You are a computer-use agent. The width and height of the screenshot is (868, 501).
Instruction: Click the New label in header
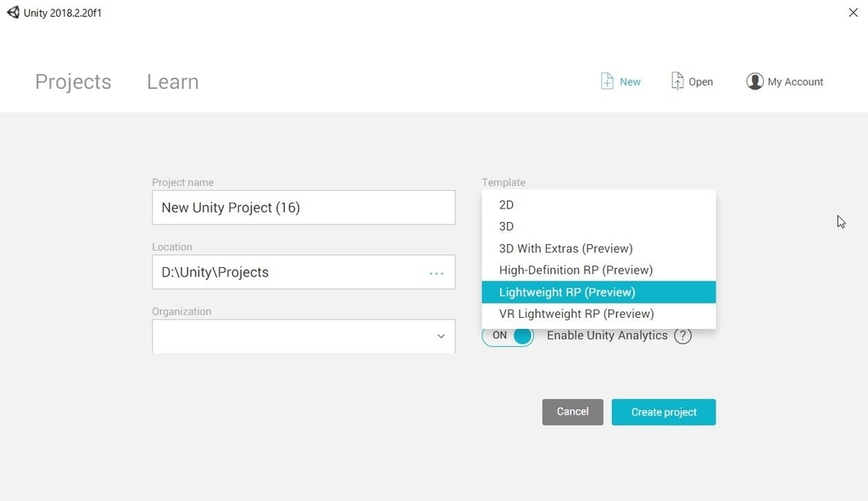(630, 82)
